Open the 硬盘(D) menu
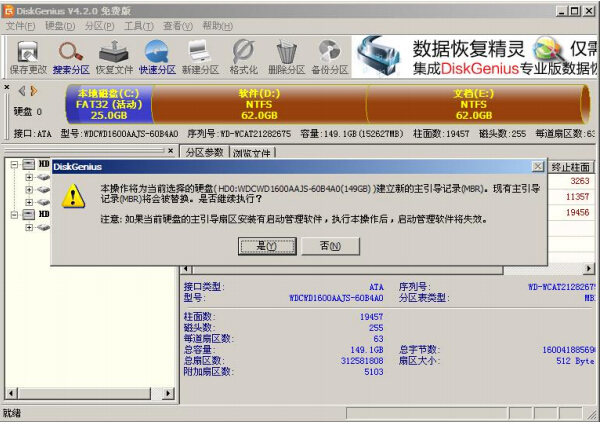This screenshot has height=424, width=602. tap(60, 26)
